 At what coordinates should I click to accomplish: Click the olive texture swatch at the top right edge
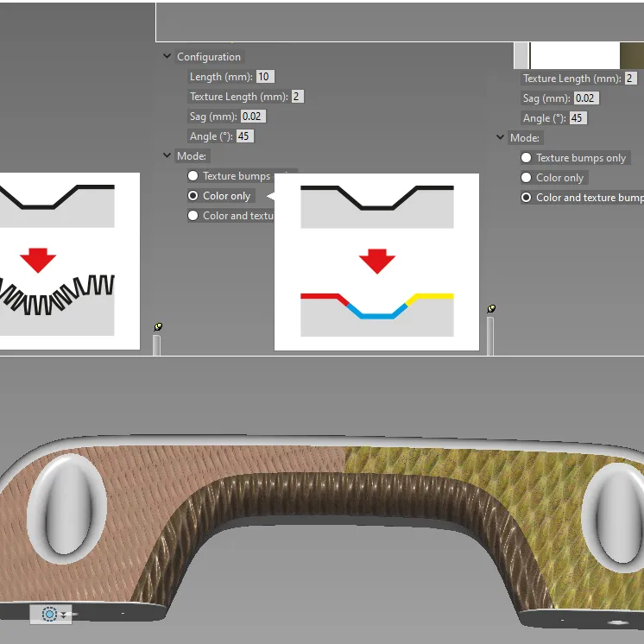click(x=632, y=55)
